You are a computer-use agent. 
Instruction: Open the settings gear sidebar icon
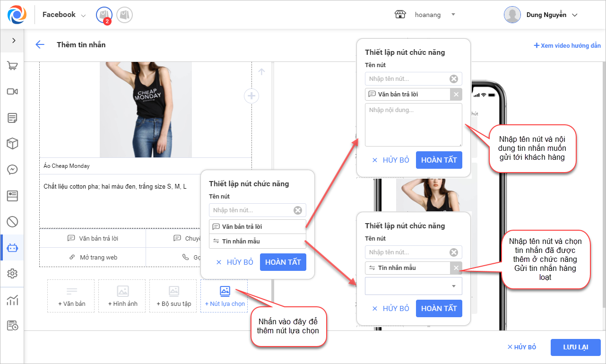click(12, 273)
